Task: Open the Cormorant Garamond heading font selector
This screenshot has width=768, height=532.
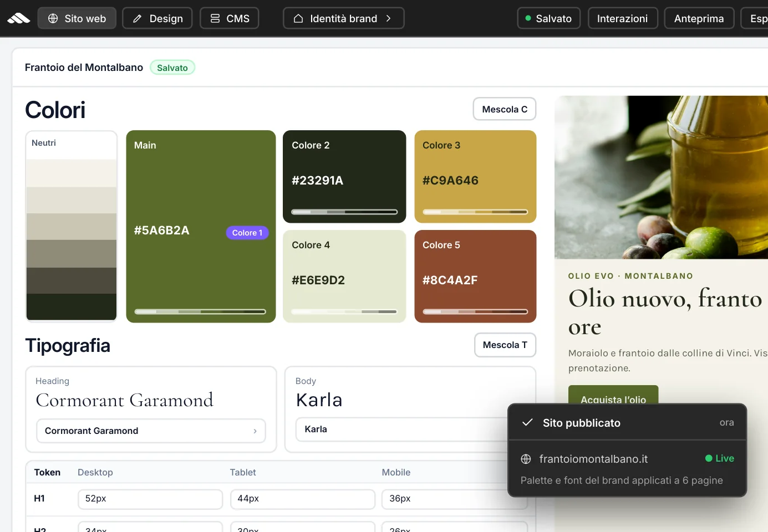Action: (151, 431)
